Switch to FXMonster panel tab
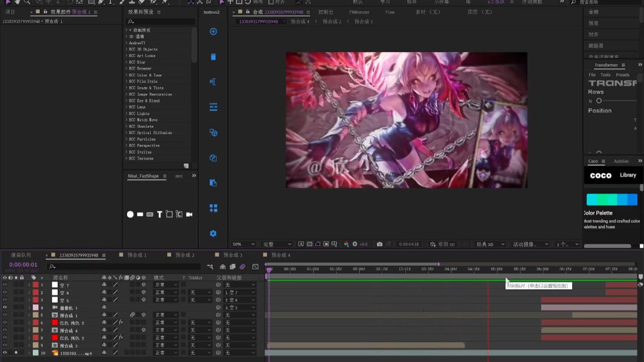Screen dimensions: 644x362 click(359, 12)
